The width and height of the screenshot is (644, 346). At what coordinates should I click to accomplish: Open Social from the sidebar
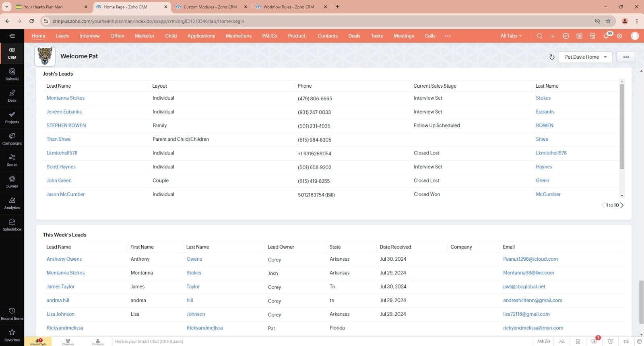[12, 160]
